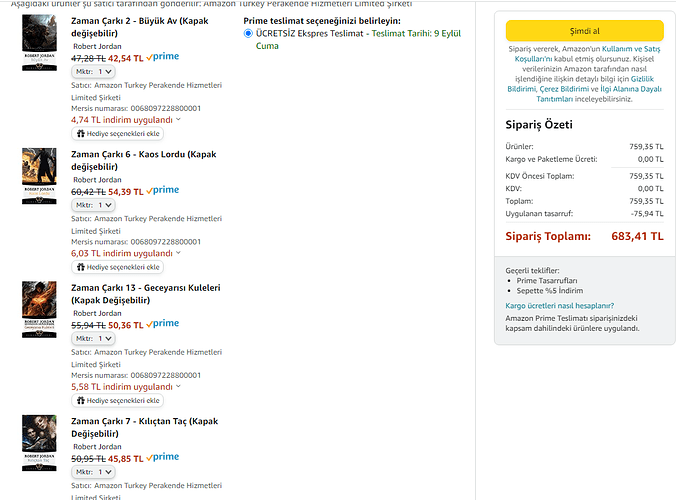Click prime badge next to 54,39 TL
Viewport: 676px width, 500px height.
[163, 190]
